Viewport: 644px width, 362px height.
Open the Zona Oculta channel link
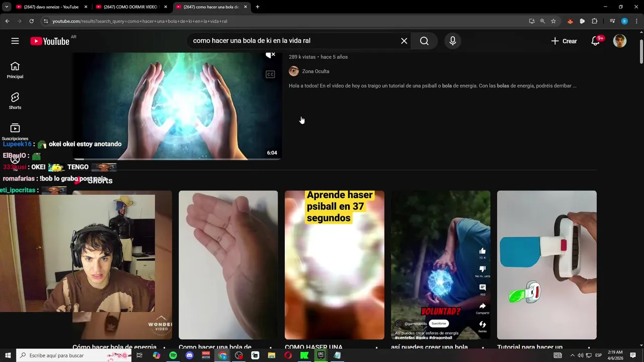(x=315, y=71)
